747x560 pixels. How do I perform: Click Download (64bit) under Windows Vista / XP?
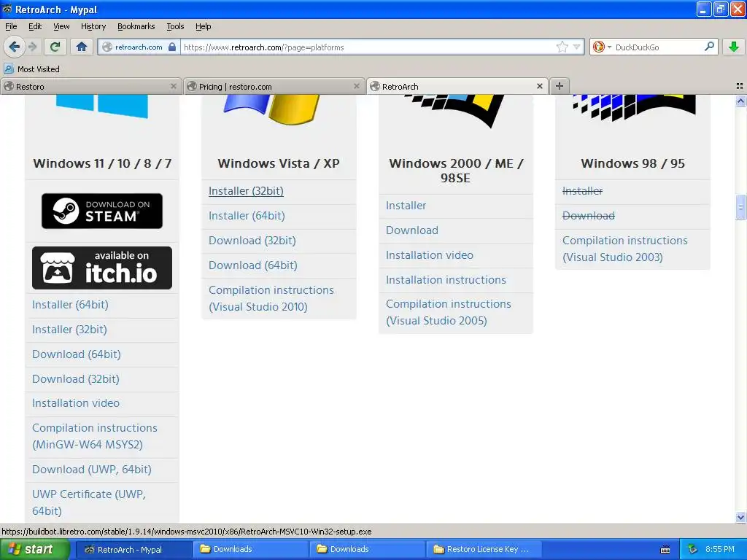point(253,265)
